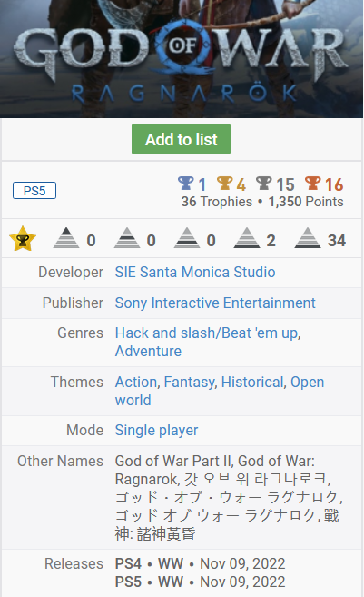Open the Action theme link
The image size is (364, 597).
136,382
